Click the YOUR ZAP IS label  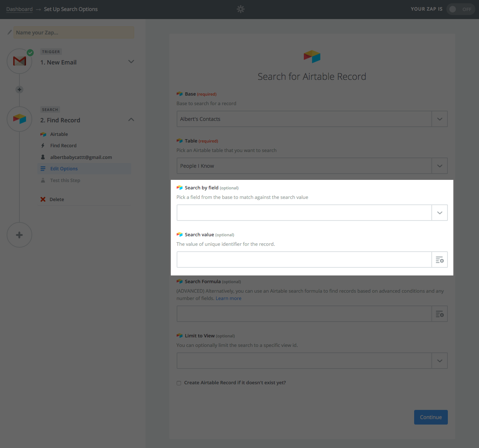427,9
